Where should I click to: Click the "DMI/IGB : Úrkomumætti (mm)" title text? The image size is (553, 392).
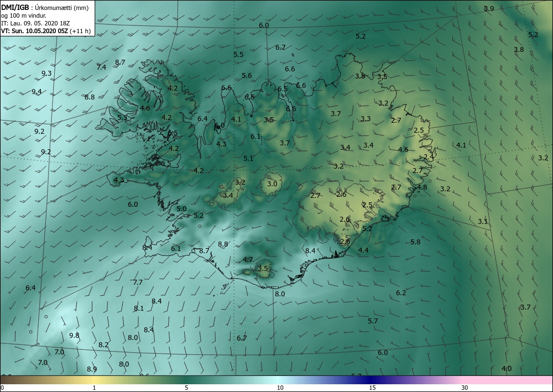tap(45, 8)
